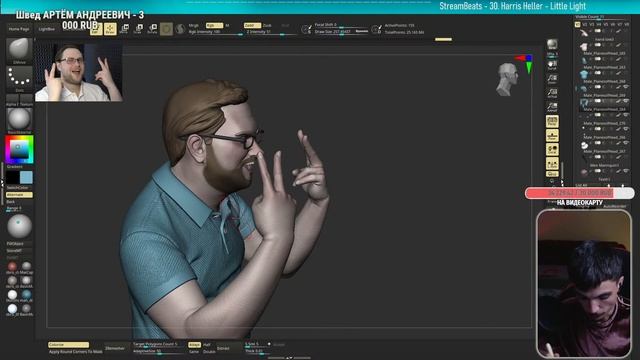Screen dimensions: 640x360
Task: Click the light direction sphere
Action: [19, 226]
